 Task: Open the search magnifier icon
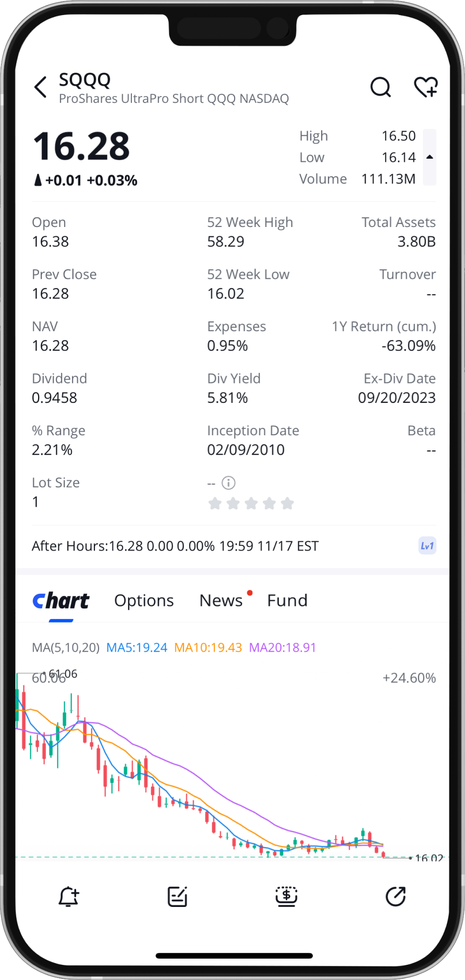pos(381,87)
